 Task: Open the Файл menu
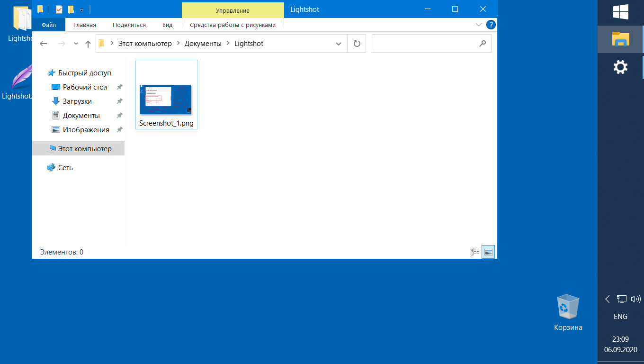click(x=49, y=25)
